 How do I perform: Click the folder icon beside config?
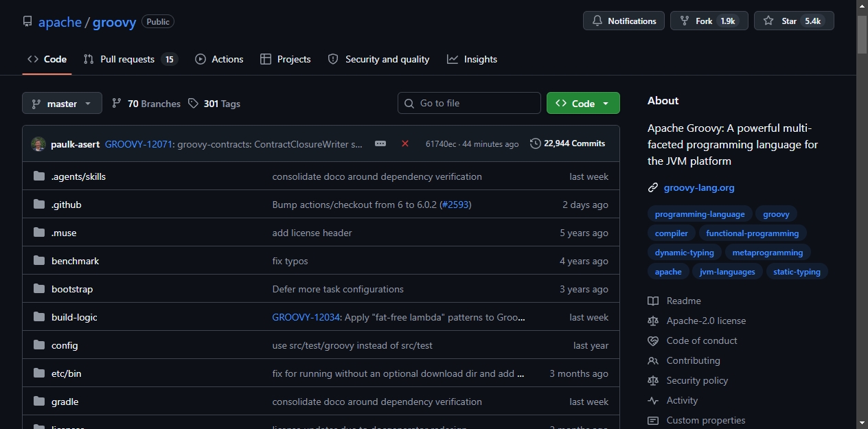click(39, 345)
